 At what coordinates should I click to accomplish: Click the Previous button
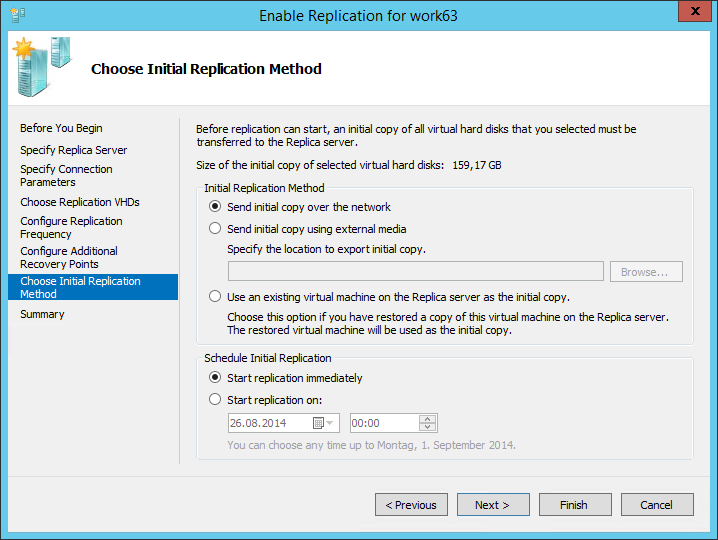[x=411, y=505]
